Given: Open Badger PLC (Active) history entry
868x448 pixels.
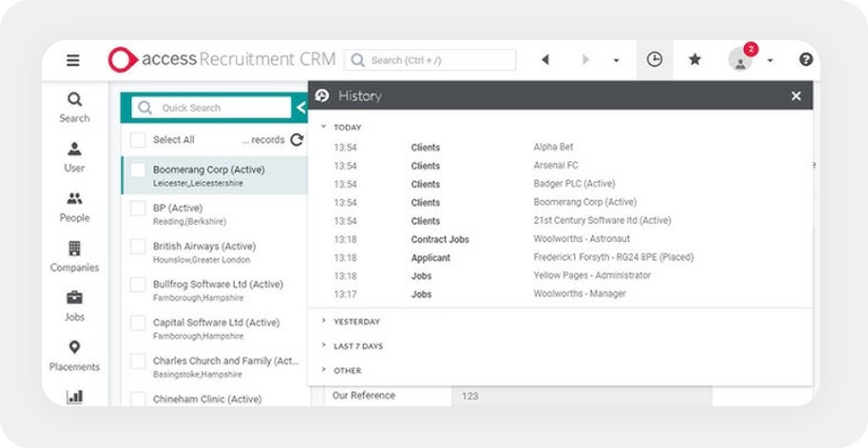Looking at the screenshot, I should coord(574,184).
